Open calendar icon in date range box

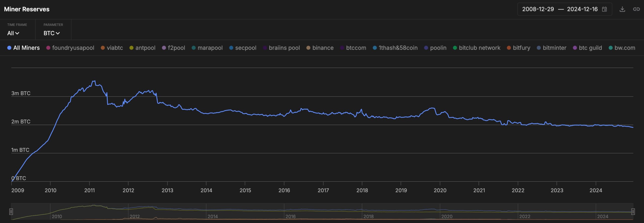point(604,9)
